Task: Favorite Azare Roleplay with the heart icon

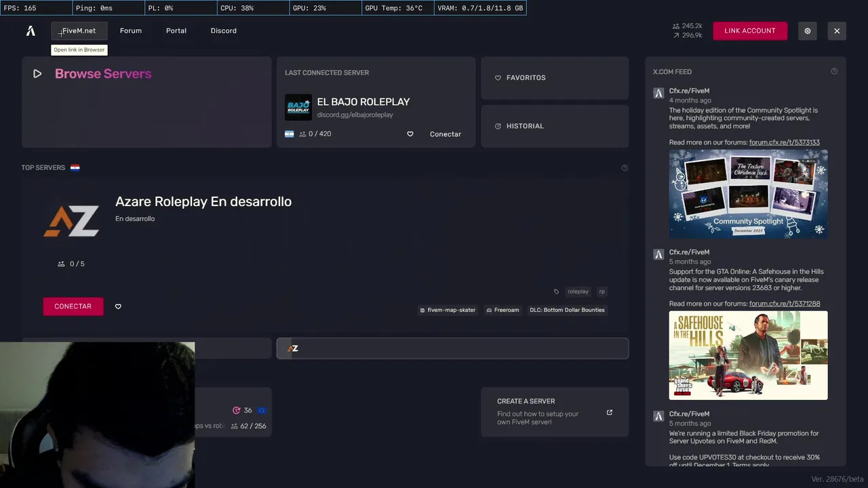Action: pos(118,306)
